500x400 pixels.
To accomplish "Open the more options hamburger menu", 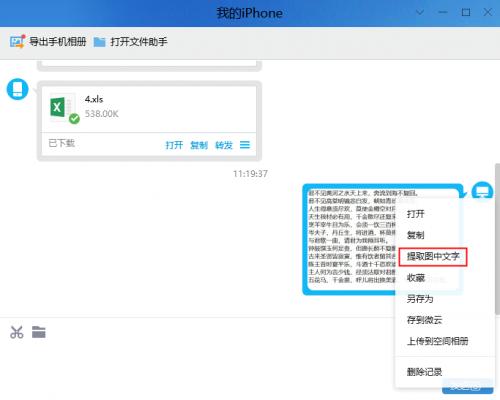I will [245, 145].
